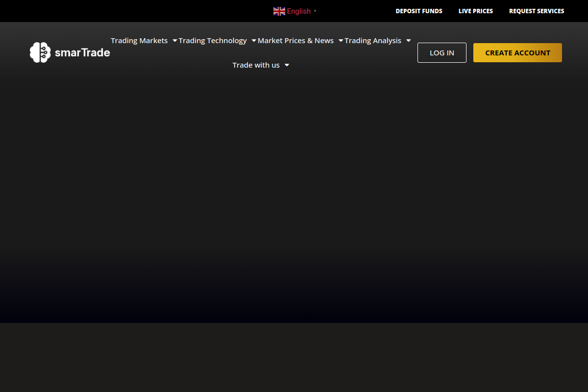588x392 pixels.
Task: Click the smarTrade wordmark text
Action: coord(82,53)
